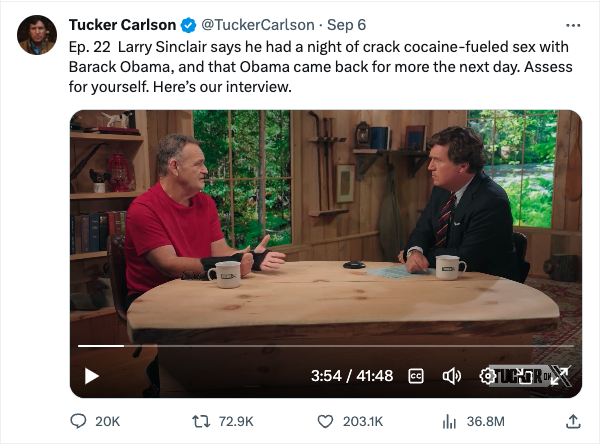
Task: Retweet using the repost icon
Action: coord(201,422)
